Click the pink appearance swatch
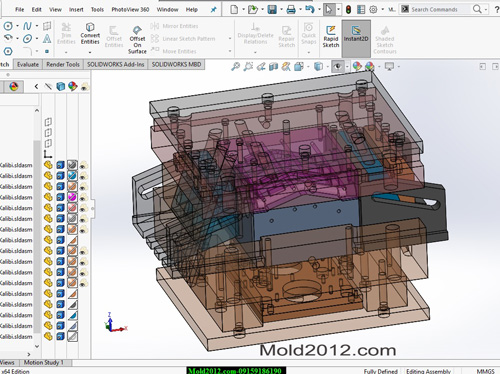Image resolution: width=500 pixels, height=374 pixels. point(72,208)
